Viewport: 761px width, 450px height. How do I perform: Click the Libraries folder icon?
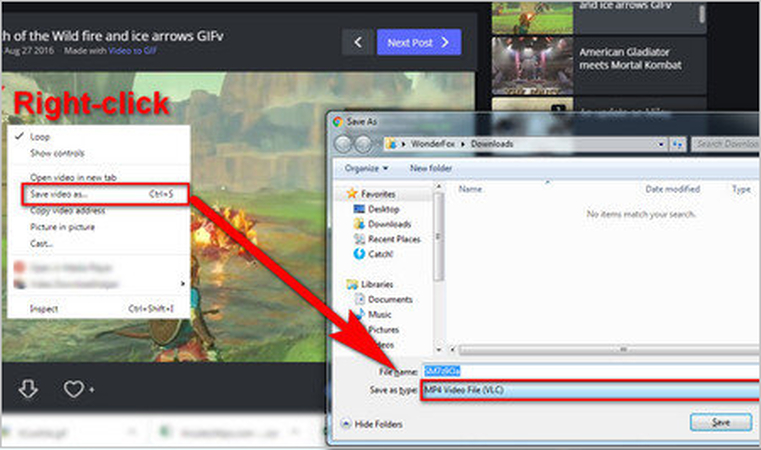tap(352, 284)
